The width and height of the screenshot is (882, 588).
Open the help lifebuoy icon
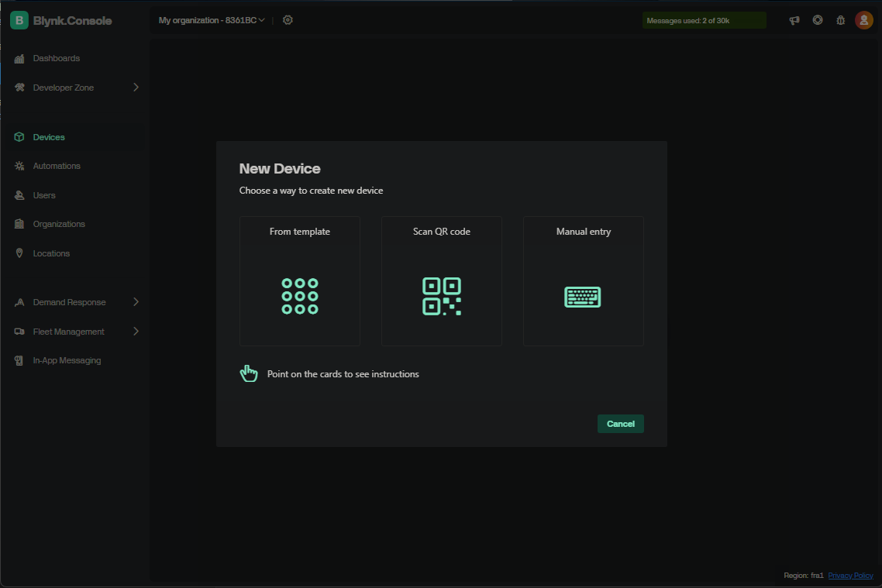(818, 20)
